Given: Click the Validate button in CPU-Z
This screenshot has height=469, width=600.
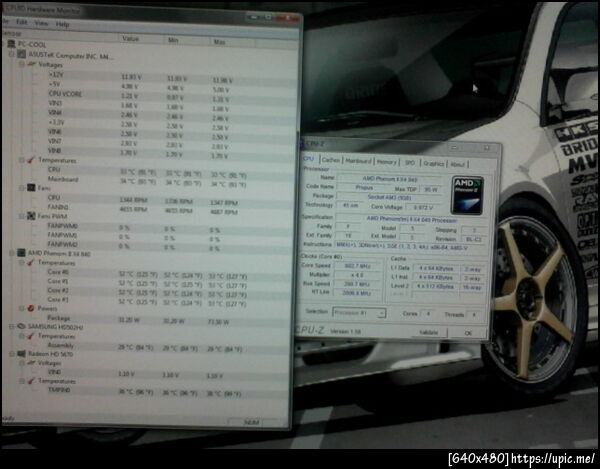Looking at the screenshot, I should click(429, 332).
